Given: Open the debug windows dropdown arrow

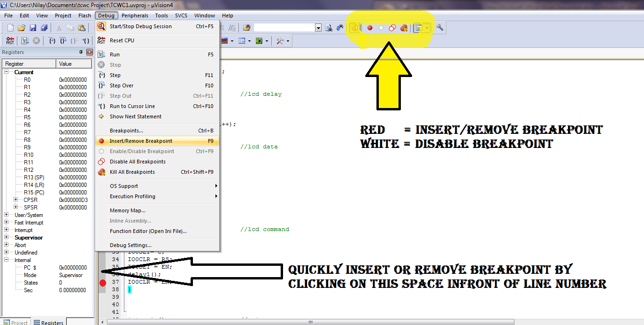Looking at the screenshot, I should click(427, 27).
